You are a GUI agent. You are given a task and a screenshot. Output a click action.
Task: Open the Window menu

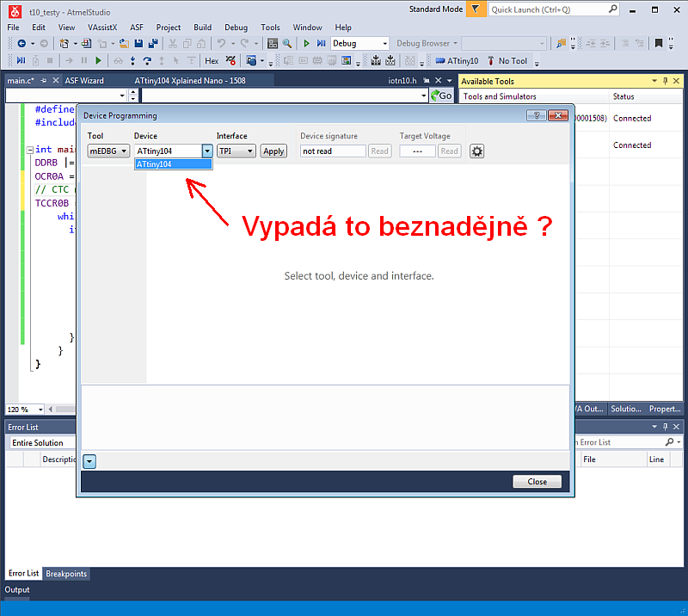[307, 28]
